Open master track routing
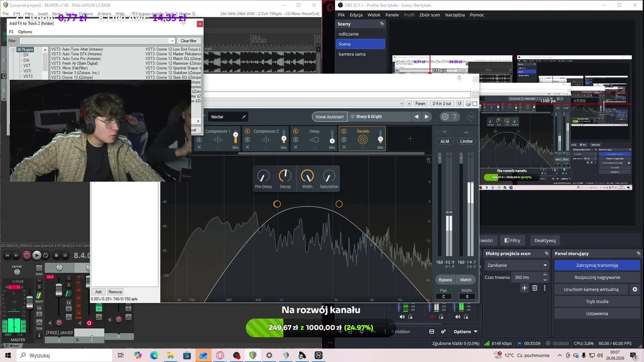The height and width of the screenshot is (362, 644). pyautogui.click(x=39, y=296)
